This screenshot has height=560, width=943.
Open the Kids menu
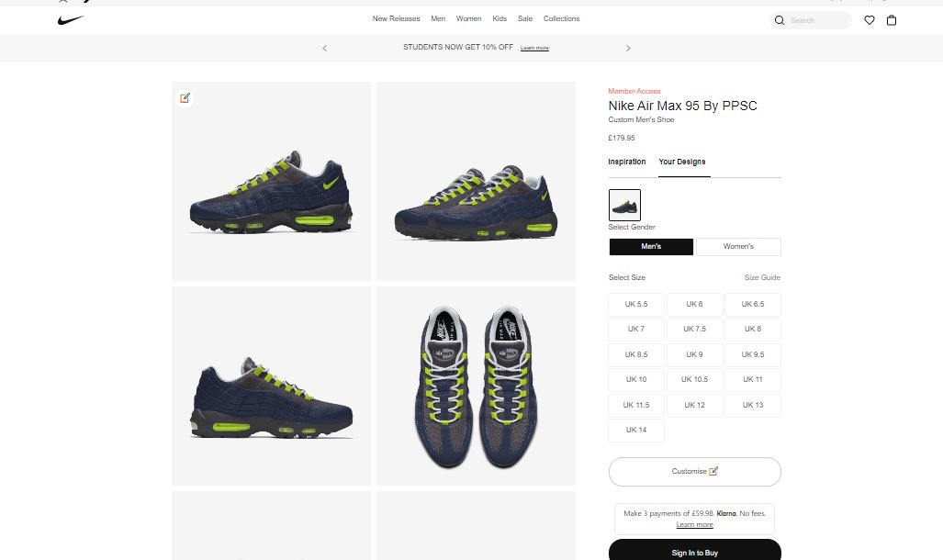[500, 18]
